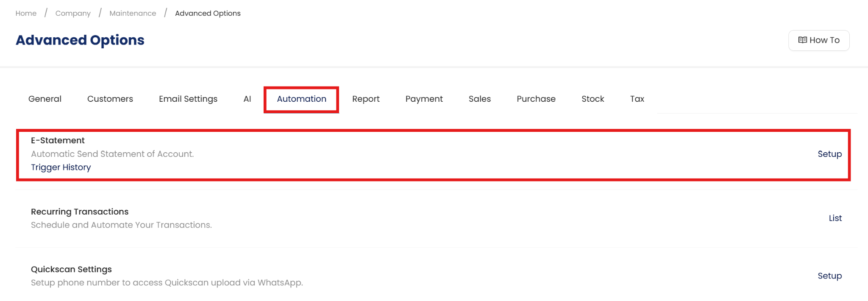Select the Automation tab
This screenshot has height=301, width=868.
tap(301, 99)
